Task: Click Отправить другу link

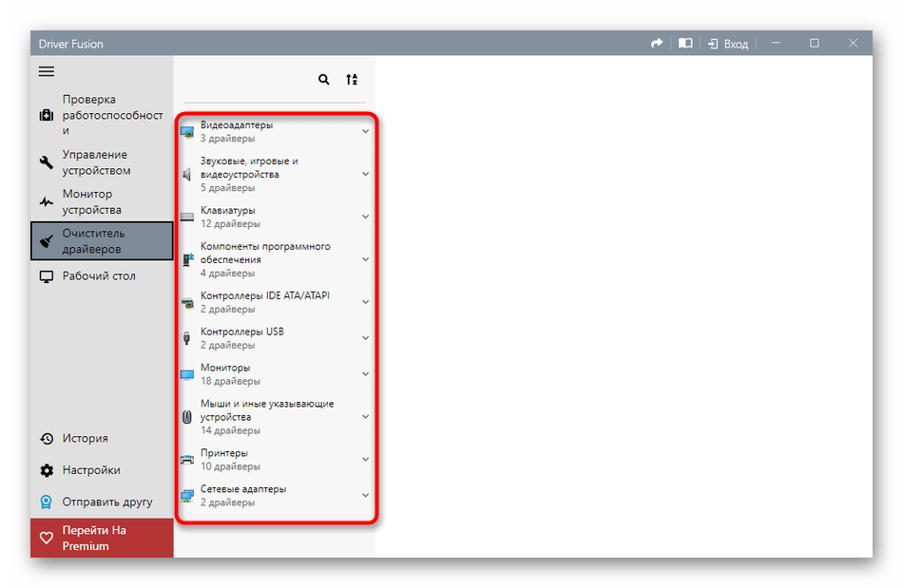Action: [x=102, y=502]
